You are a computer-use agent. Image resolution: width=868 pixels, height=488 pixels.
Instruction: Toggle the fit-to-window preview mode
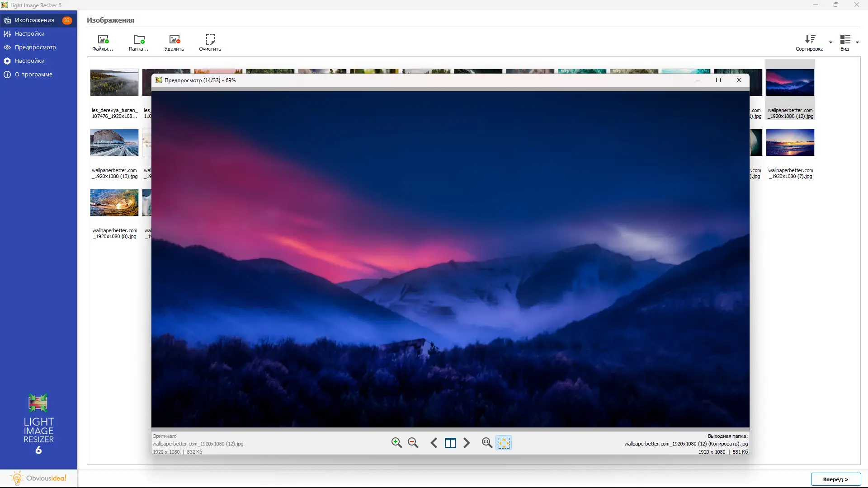coord(504,443)
